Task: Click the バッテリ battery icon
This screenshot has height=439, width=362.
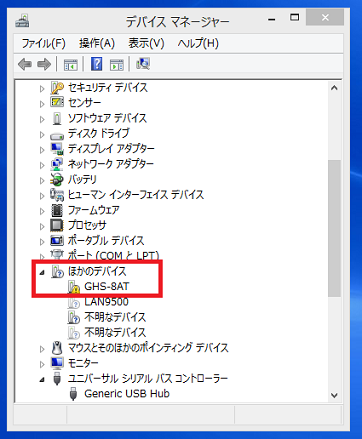Action: point(57,179)
